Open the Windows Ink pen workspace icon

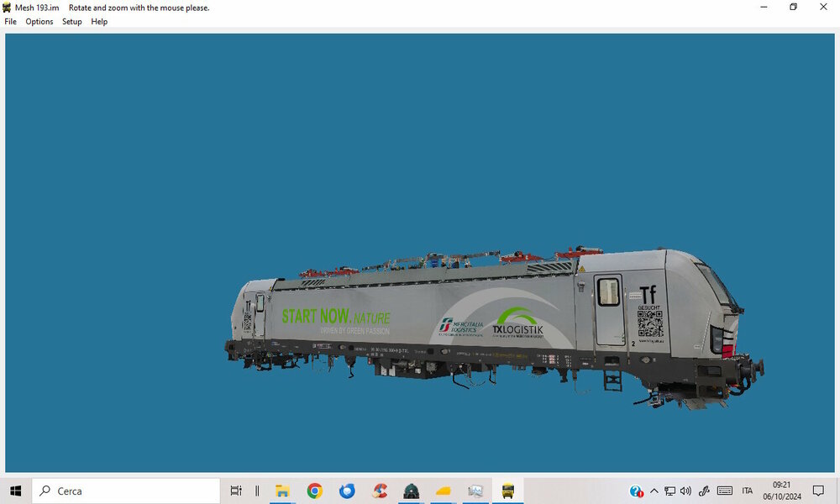(x=704, y=491)
